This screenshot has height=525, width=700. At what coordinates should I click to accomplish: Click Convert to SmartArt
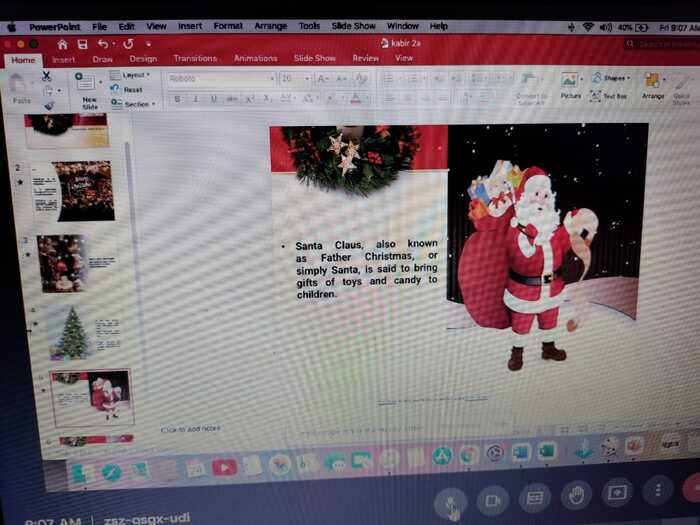531,89
